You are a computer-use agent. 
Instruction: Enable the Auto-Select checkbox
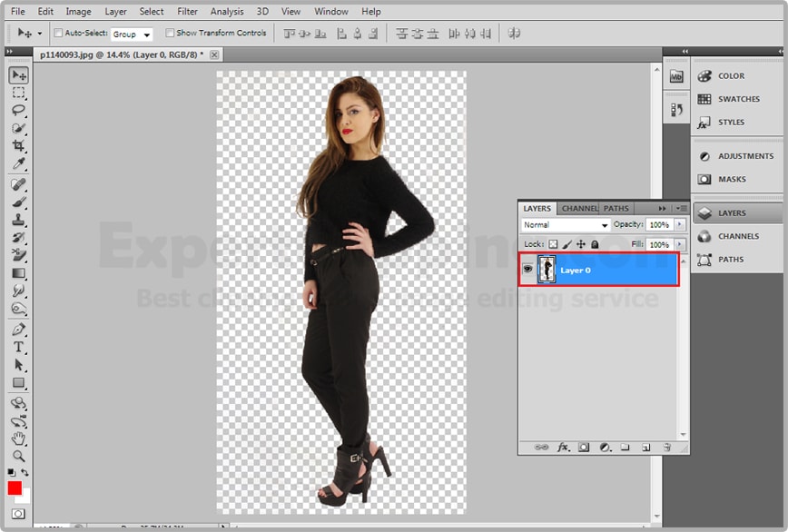(59, 34)
